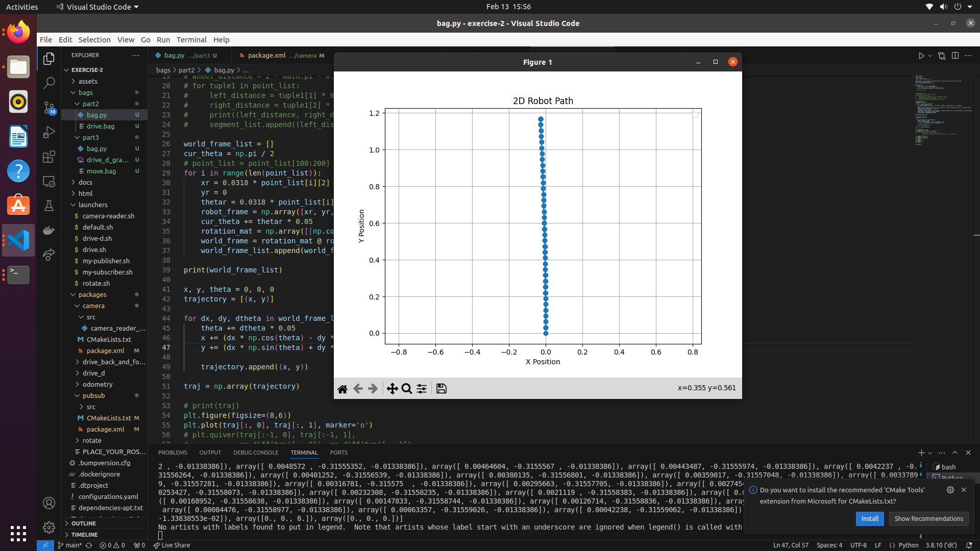The image size is (980, 551).
Task: Open the Terminal menu
Action: click(191, 39)
